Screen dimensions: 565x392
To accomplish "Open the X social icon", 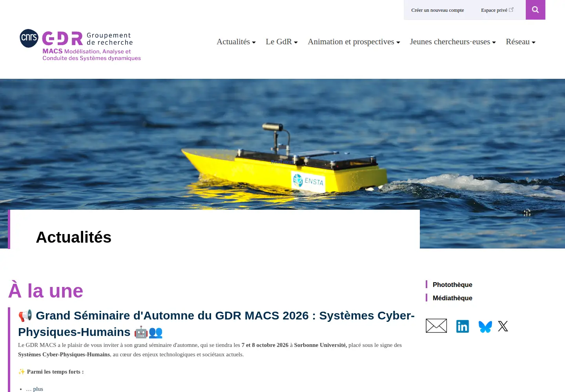I will pyautogui.click(x=503, y=326).
